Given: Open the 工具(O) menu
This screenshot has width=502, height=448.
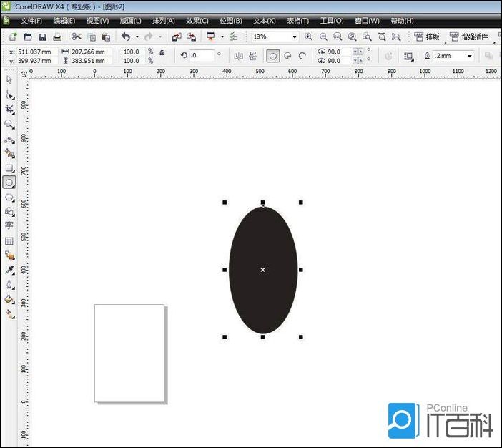Looking at the screenshot, I should 332,21.
